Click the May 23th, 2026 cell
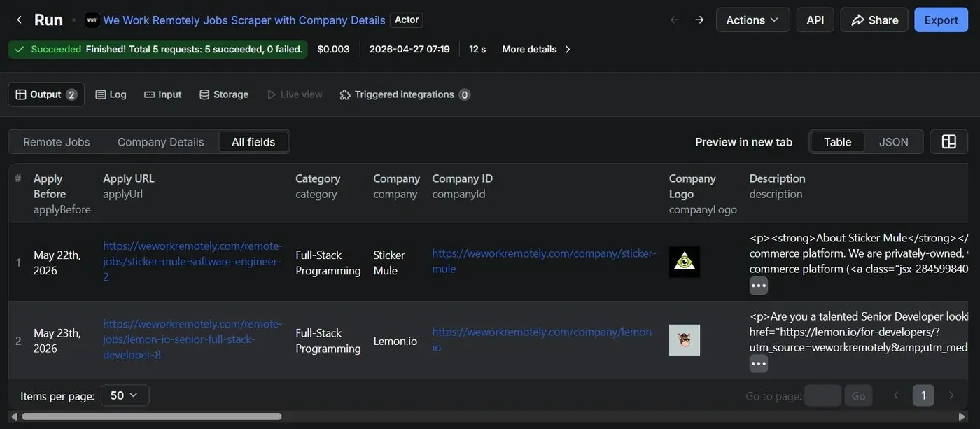The image size is (980, 429). click(x=57, y=340)
